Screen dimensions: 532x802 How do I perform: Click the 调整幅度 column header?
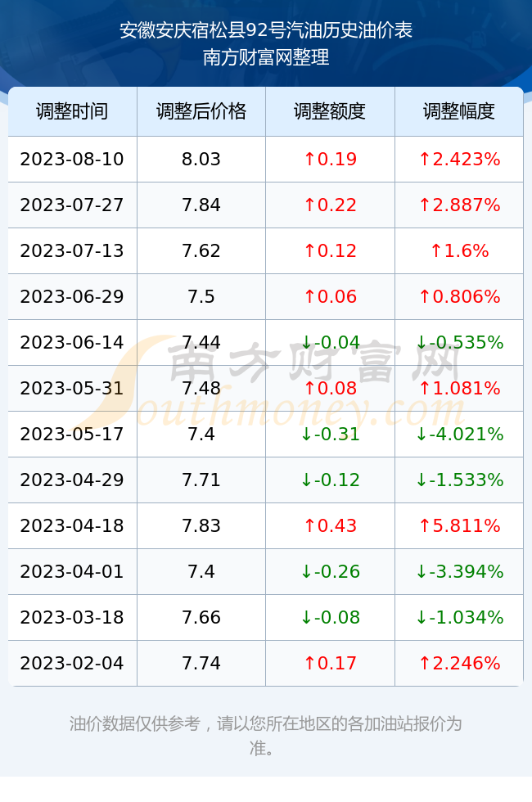[x=459, y=111]
